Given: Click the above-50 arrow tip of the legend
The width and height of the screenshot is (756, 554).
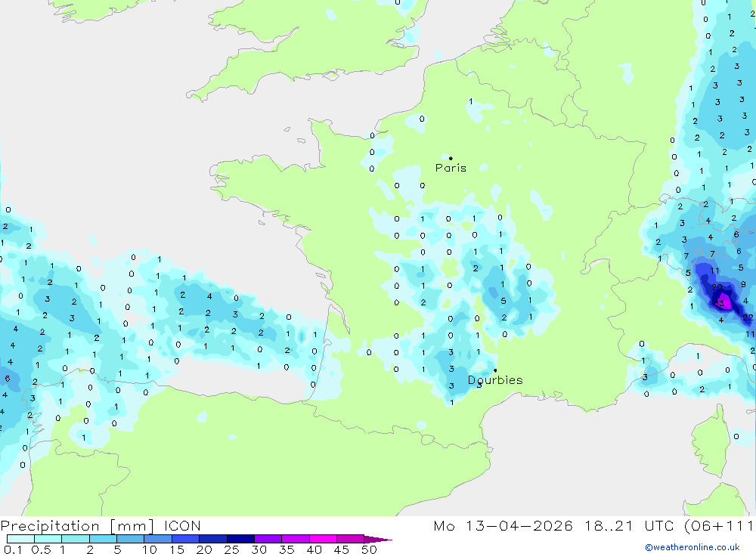Looking at the screenshot, I should click(x=379, y=539).
